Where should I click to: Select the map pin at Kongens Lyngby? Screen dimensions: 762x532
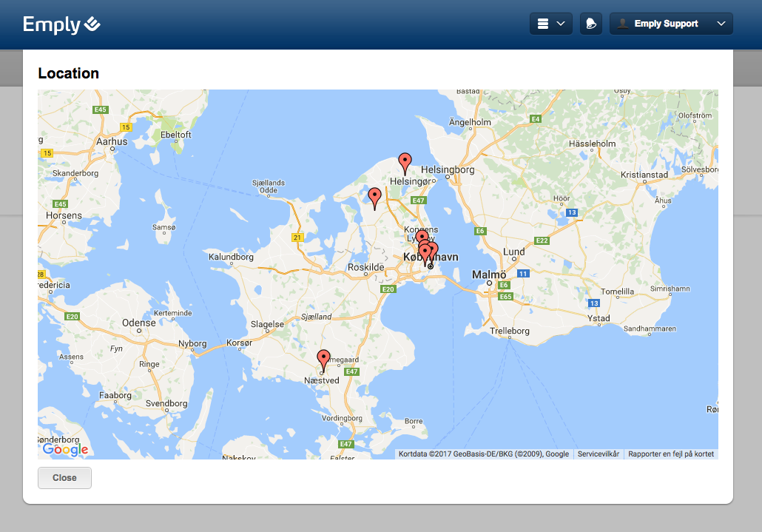pyautogui.click(x=422, y=237)
